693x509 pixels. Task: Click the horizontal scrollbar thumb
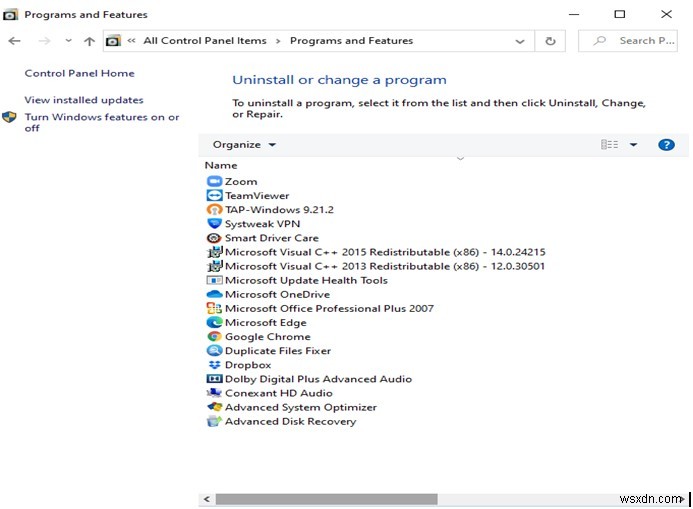[x=327, y=499]
